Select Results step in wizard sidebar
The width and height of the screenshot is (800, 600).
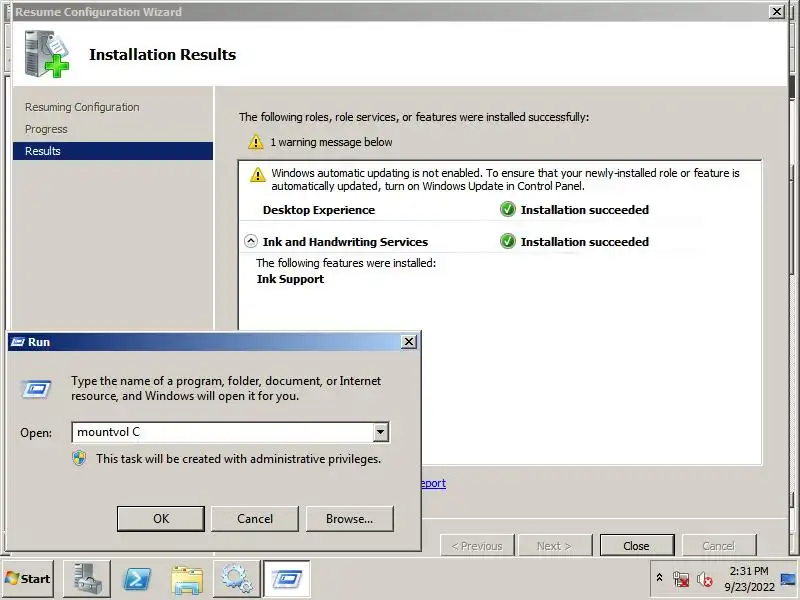click(113, 151)
